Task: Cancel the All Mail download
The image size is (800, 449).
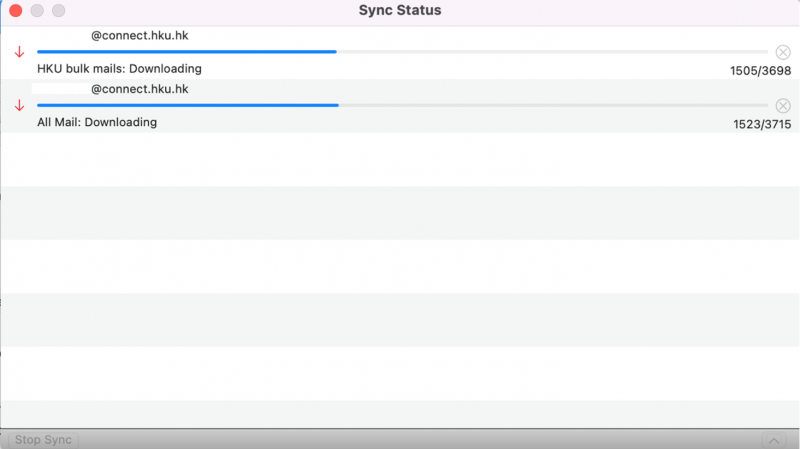Action: [x=783, y=106]
